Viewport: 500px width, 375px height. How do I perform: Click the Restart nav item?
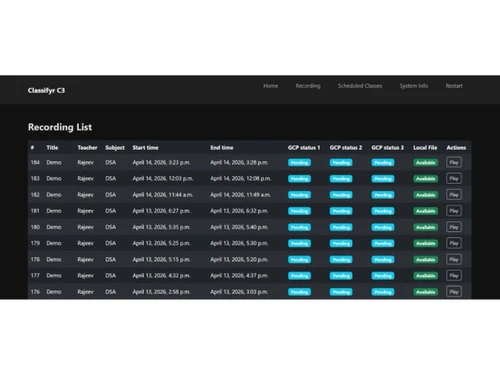click(x=454, y=86)
